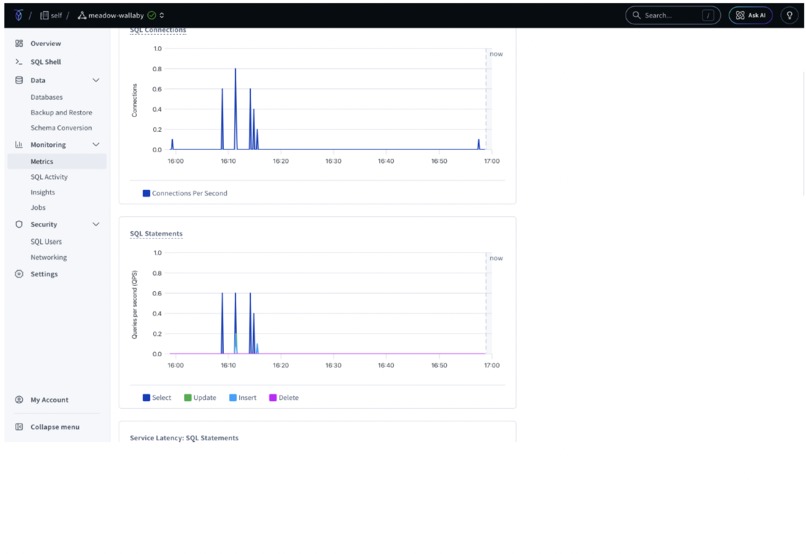This screenshot has height=554, width=806.
Task: Click the Security shield icon
Action: (19, 225)
